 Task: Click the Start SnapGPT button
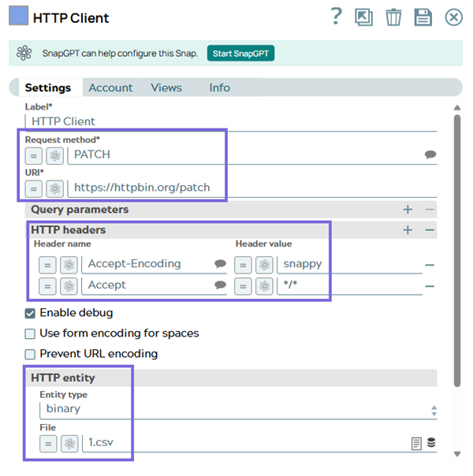pyautogui.click(x=240, y=54)
